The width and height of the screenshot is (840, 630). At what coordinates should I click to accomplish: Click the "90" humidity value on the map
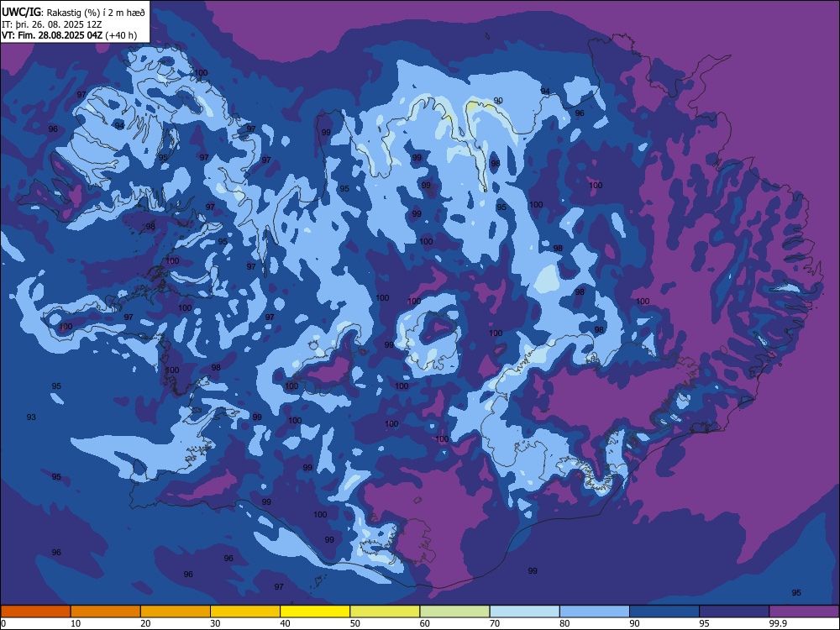498,101
